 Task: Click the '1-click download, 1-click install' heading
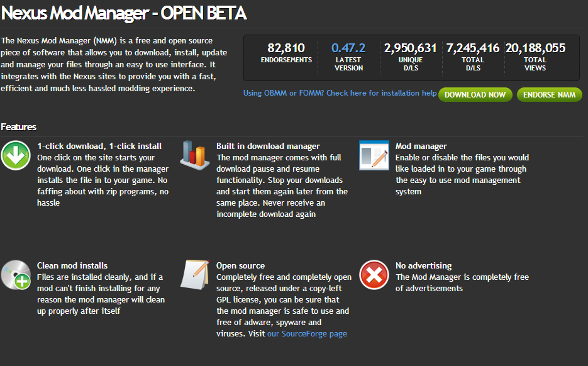[99, 147]
